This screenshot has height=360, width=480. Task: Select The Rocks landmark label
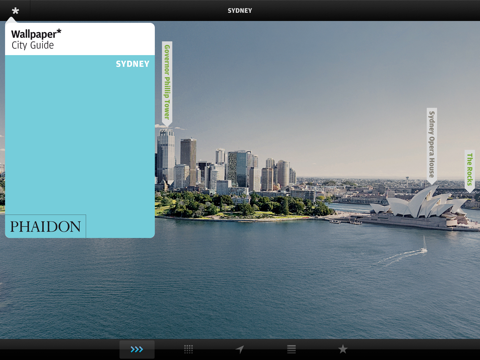tap(470, 170)
